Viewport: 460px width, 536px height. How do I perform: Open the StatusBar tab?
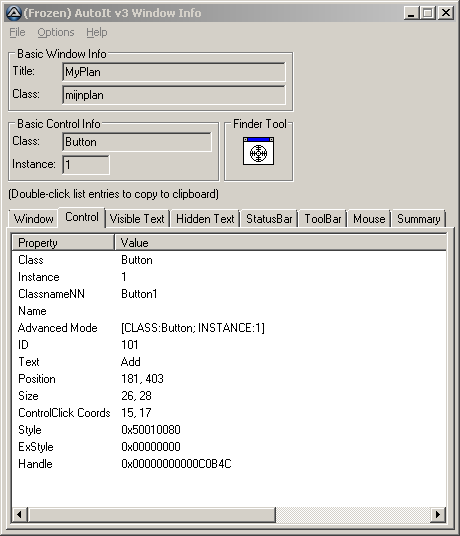269,219
